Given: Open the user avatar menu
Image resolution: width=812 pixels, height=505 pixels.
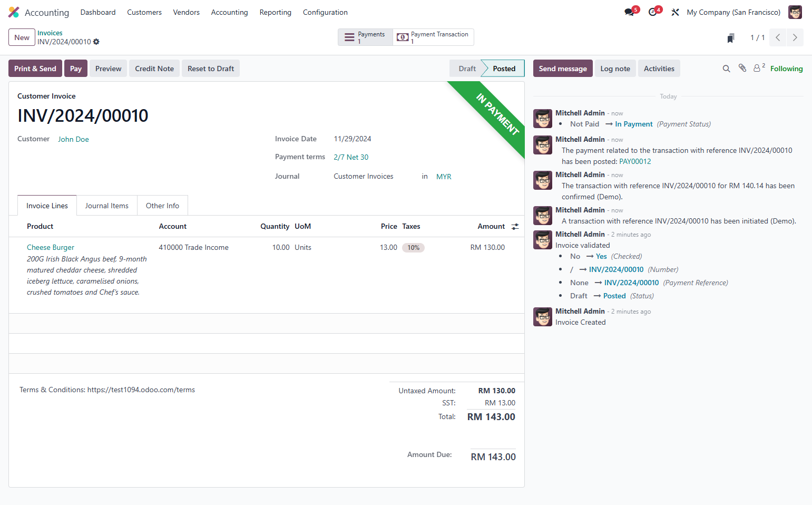Looking at the screenshot, I should [x=795, y=12].
